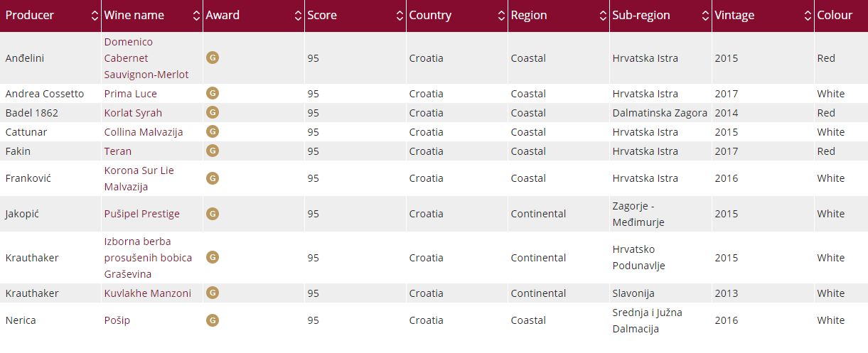
Task: Click the gold award badge for Nerica
Action: click(212, 320)
